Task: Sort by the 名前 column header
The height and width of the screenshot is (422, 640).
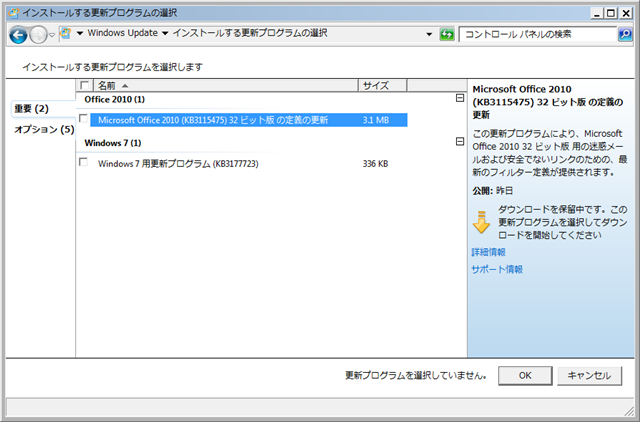Action: [x=226, y=85]
